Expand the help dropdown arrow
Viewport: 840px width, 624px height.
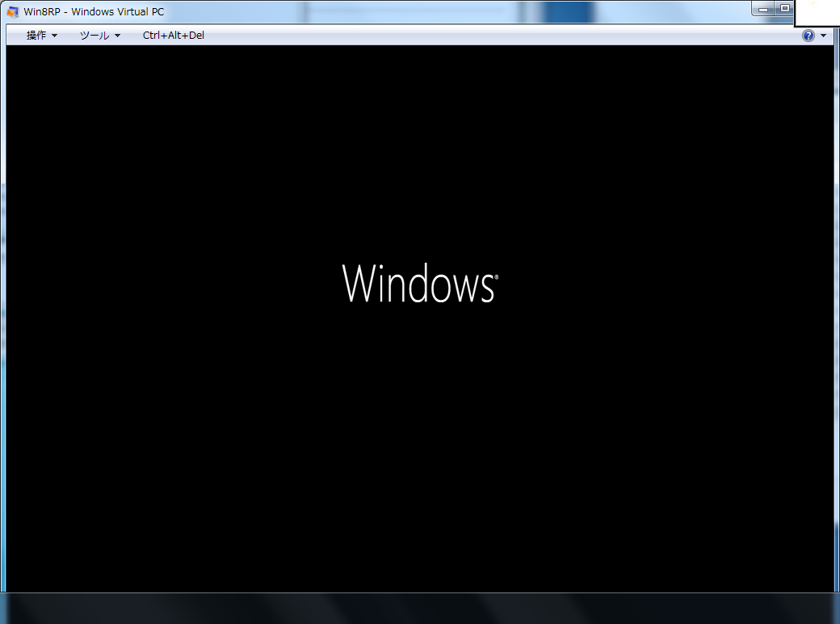823,36
